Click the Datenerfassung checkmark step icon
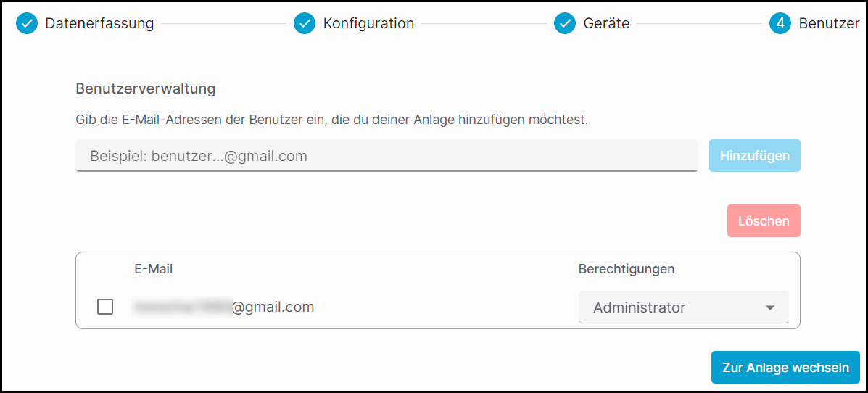This screenshot has width=868, height=393. [x=27, y=24]
